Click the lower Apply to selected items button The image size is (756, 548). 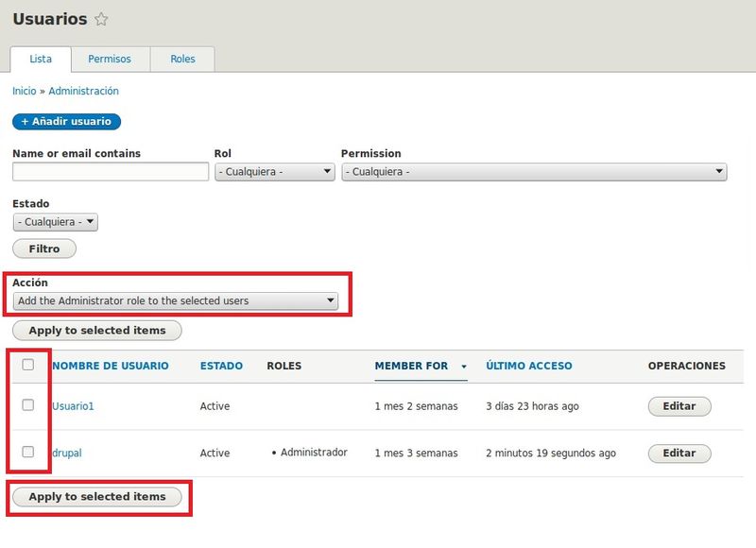coord(97,497)
